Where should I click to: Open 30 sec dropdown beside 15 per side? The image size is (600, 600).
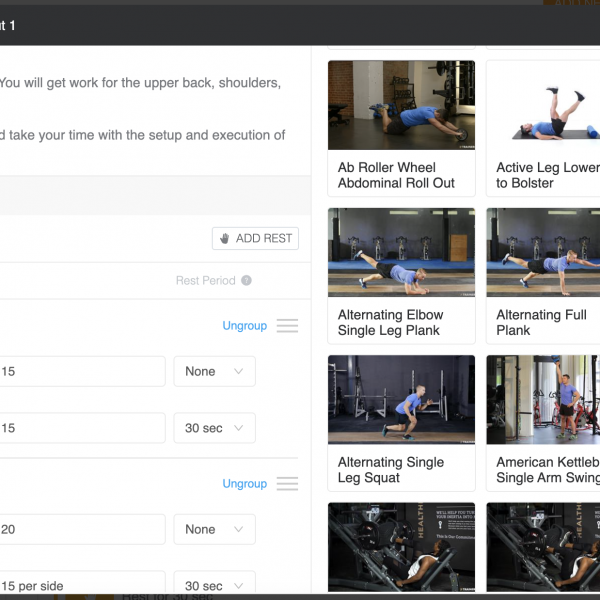pos(215,584)
